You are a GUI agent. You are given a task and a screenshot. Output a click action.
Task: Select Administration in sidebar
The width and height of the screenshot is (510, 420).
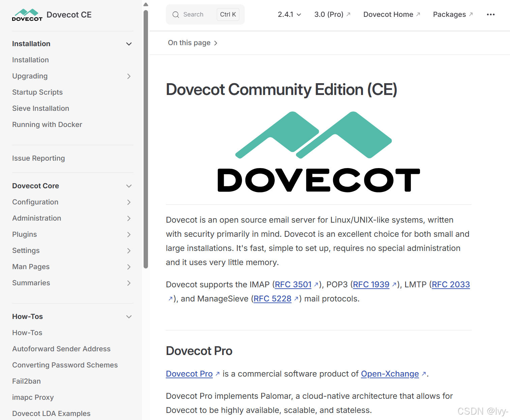(37, 218)
